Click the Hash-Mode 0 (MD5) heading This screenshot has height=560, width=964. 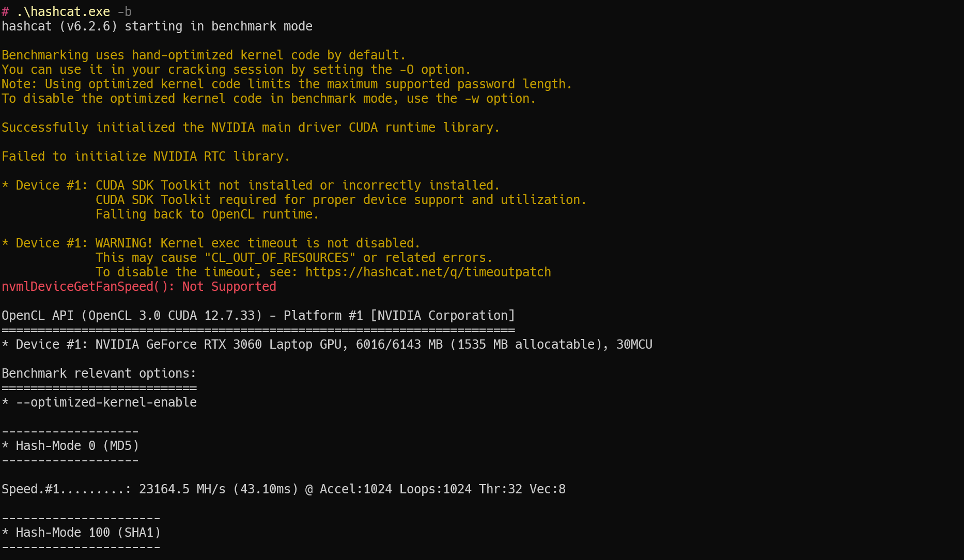point(77,446)
